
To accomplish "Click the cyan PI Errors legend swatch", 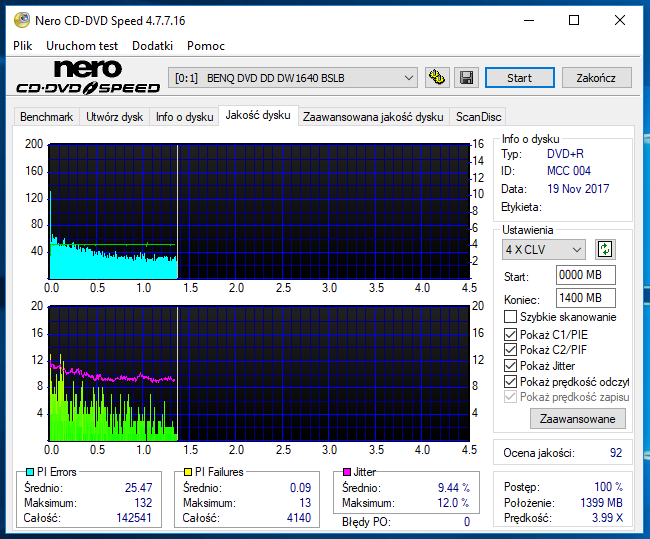I will click(30, 472).
